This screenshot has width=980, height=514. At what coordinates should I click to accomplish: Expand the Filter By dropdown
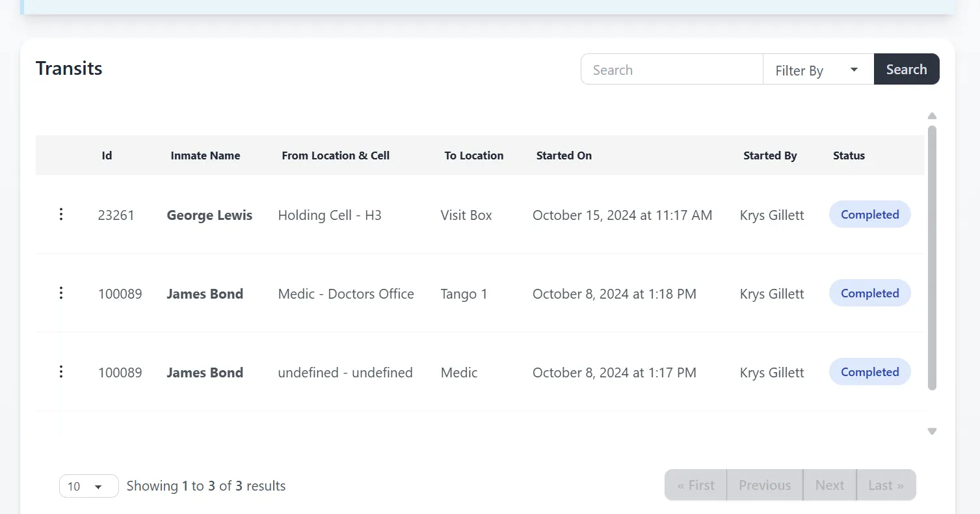(x=818, y=70)
